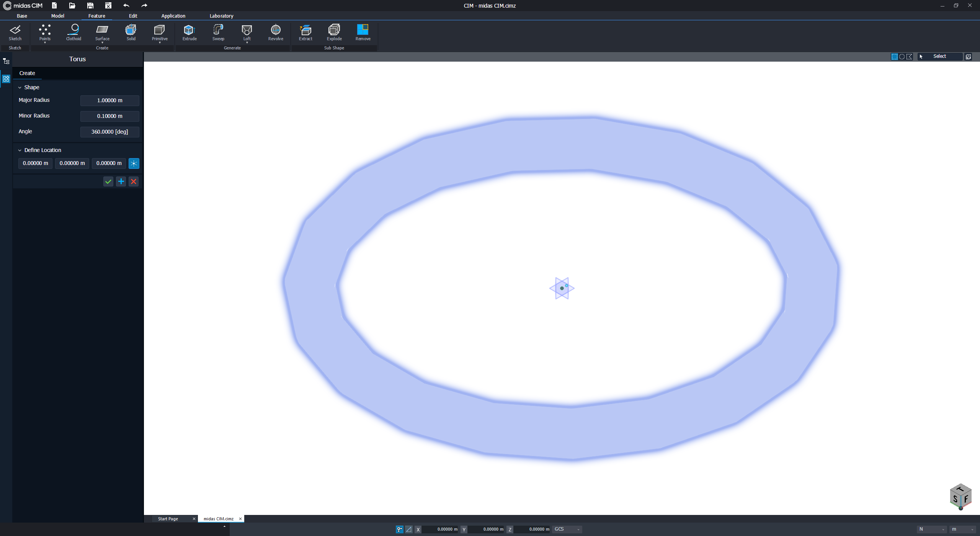Click the Major Radius input field
This screenshot has height=536, width=980.
click(x=109, y=100)
